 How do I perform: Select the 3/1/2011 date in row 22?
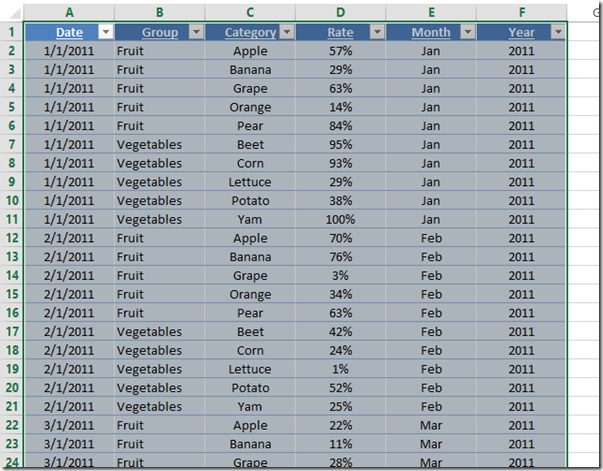pos(69,425)
